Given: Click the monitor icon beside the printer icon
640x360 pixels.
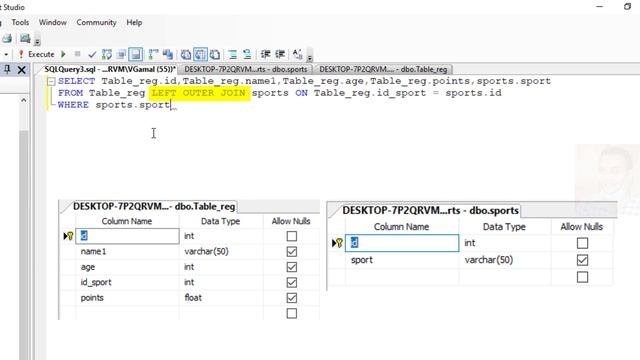Looking at the screenshot, I should (x=25, y=39).
